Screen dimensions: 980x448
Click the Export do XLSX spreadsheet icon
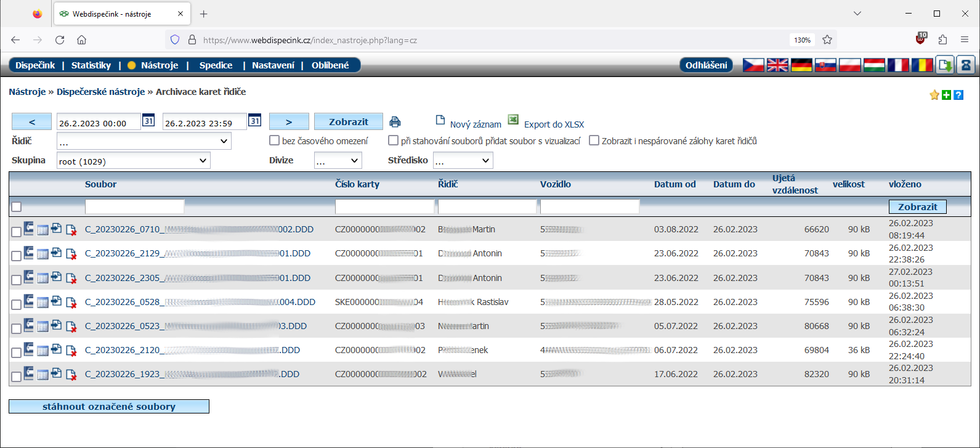(513, 120)
